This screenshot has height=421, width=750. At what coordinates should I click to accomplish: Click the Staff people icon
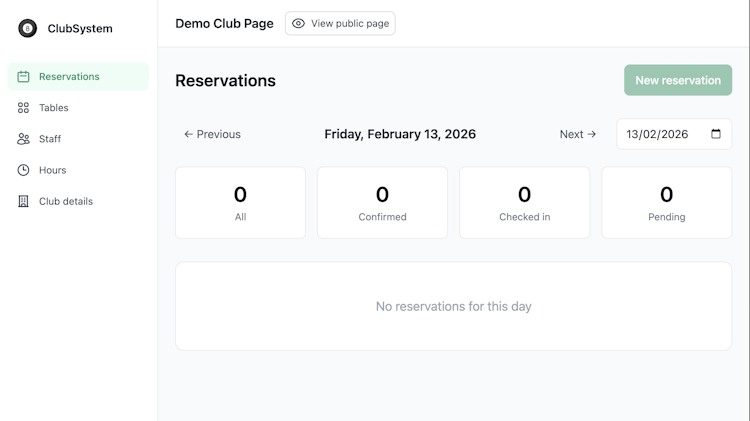tap(23, 139)
